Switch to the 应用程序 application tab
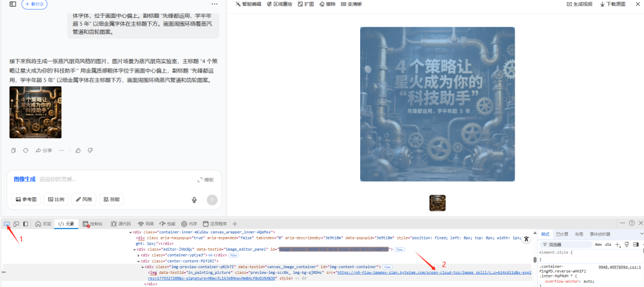 pos(215,224)
